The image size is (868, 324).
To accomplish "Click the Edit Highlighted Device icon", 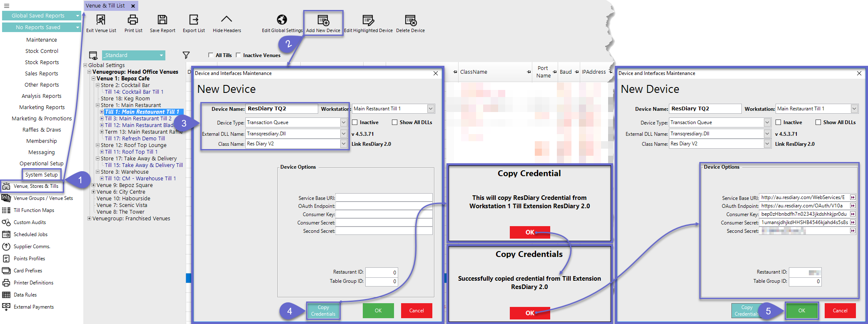I will [368, 20].
